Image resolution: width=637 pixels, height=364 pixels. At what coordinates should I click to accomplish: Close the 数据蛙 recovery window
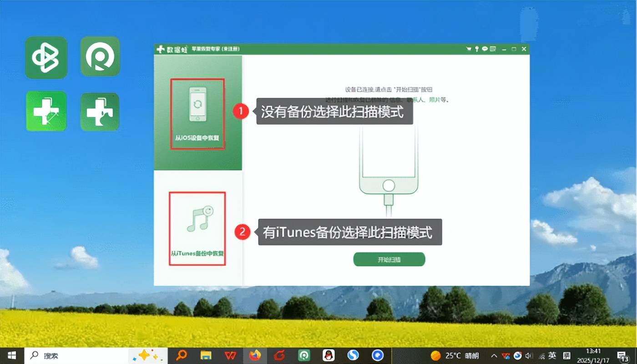[x=524, y=49]
